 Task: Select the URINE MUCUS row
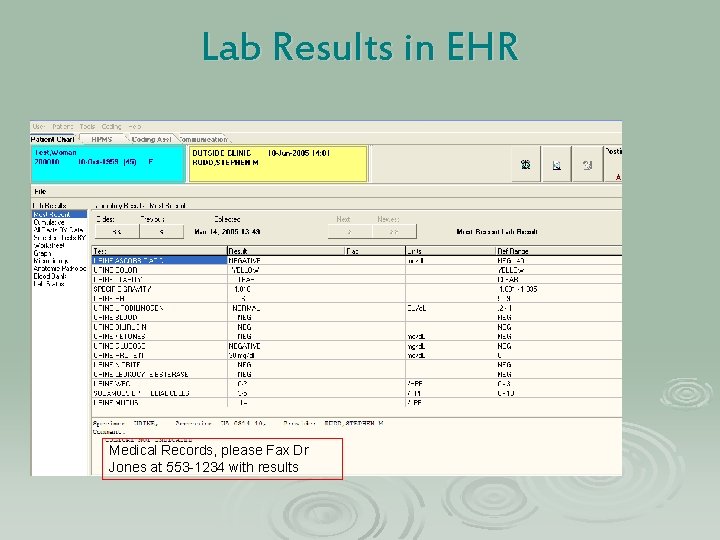click(357, 403)
